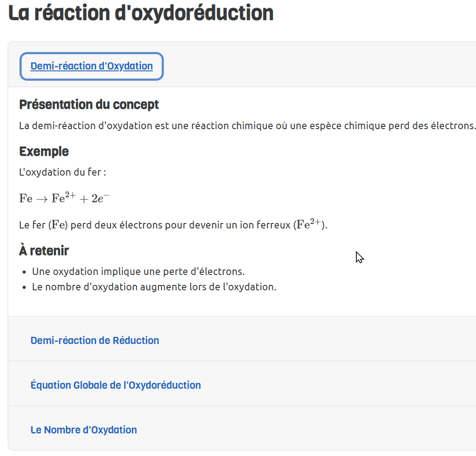Click the page title La réaction d'oxydoréduction
Image resolution: width=476 pixels, height=456 pixels.
pyautogui.click(x=141, y=13)
